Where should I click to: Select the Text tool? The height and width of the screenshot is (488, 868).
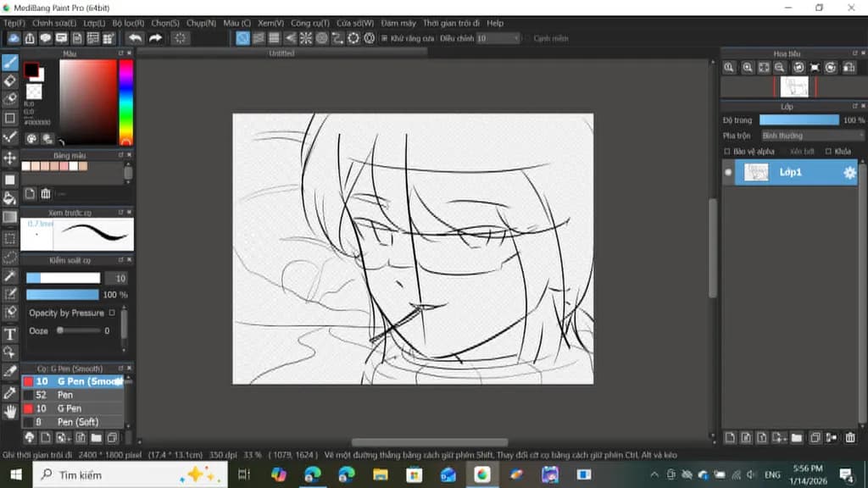click(x=10, y=334)
